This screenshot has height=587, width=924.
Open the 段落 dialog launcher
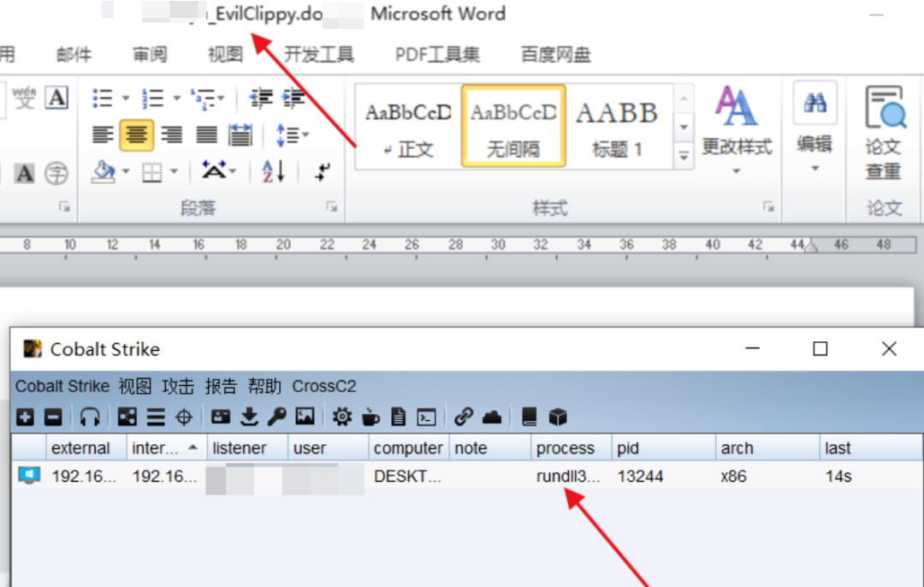tap(332, 207)
